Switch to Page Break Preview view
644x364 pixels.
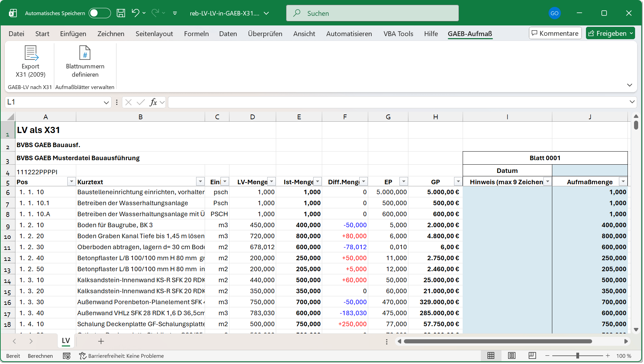coord(532,356)
